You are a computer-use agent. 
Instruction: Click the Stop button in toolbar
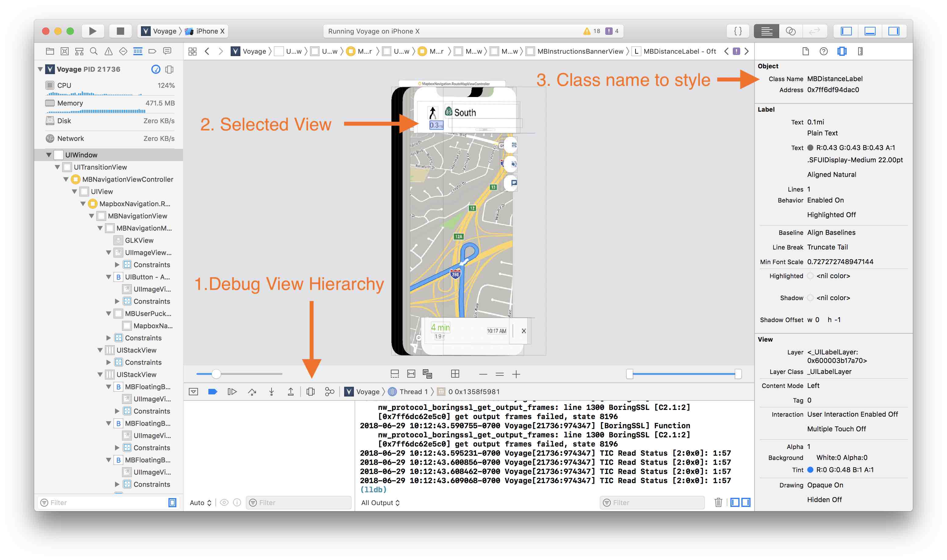120,31
